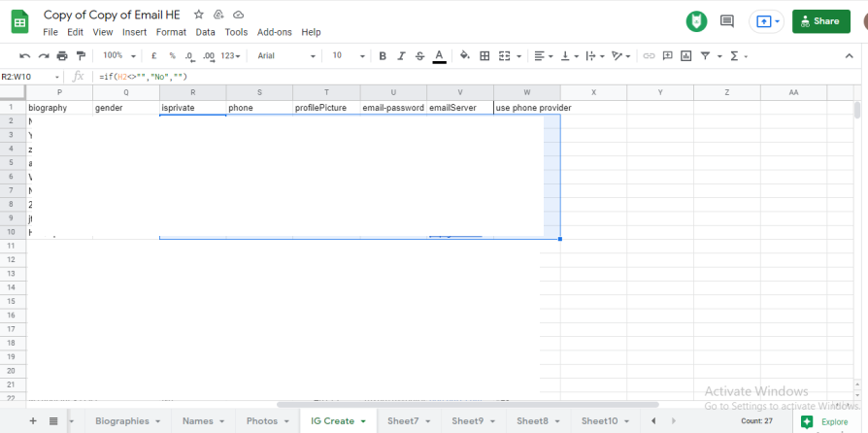This screenshot has width=868, height=433.
Task: Create a filter icon
Action: tap(705, 56)
